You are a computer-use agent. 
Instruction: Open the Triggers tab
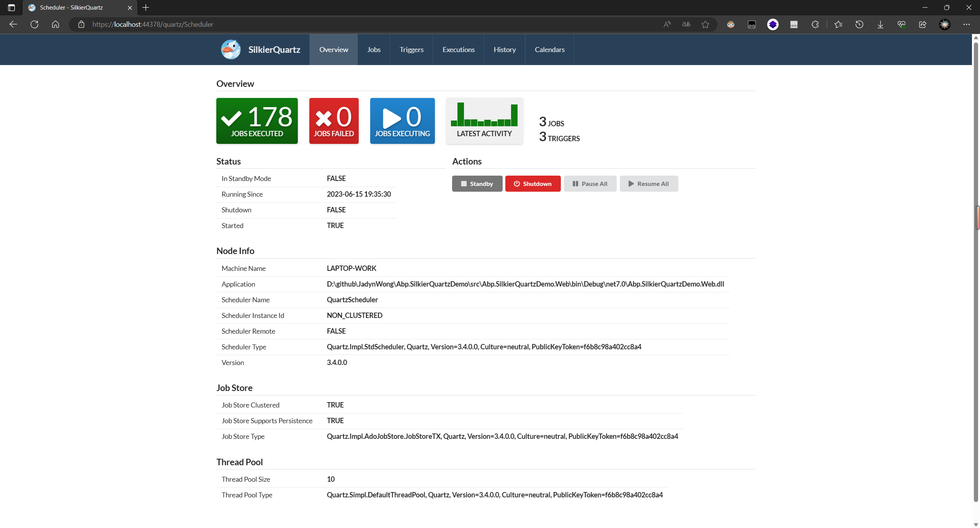point(411,49)
